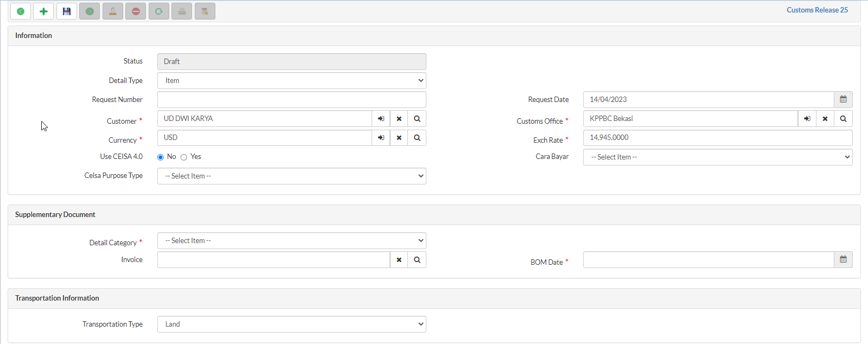Open the Request Date calendar picker
Screen dimensions: 868x344
843,100
